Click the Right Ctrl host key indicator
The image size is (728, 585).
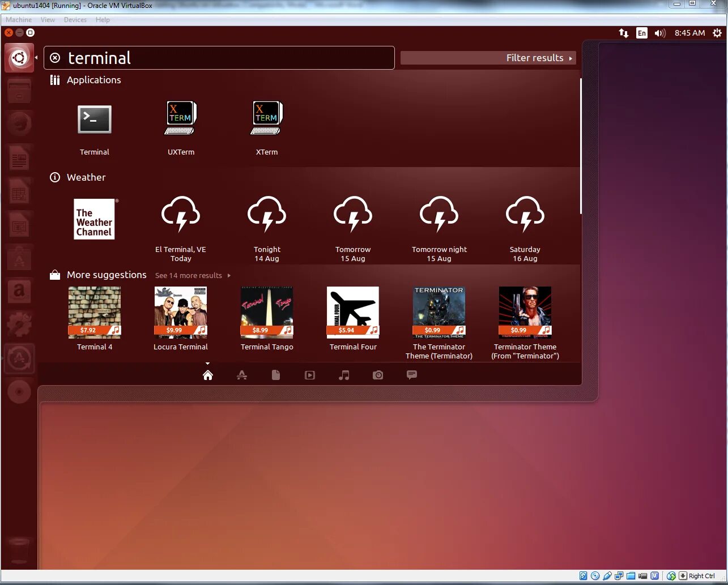tap(701, 576)
